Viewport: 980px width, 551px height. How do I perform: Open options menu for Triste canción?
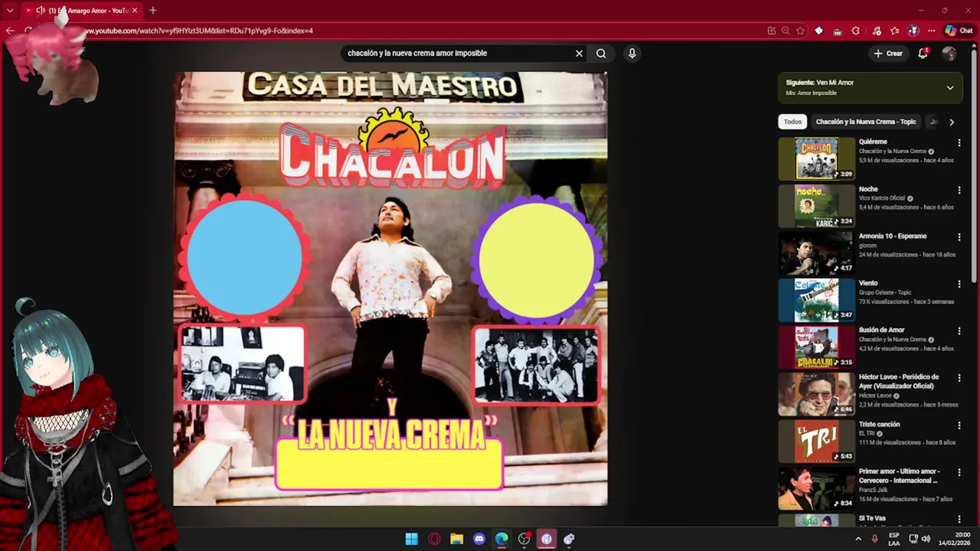tap(959, 425)
